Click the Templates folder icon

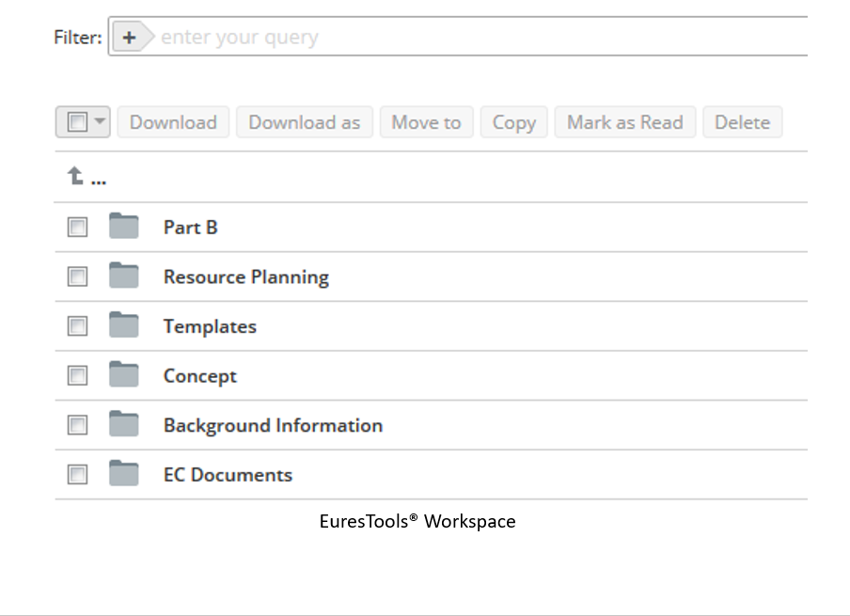[x=123, y=324]
